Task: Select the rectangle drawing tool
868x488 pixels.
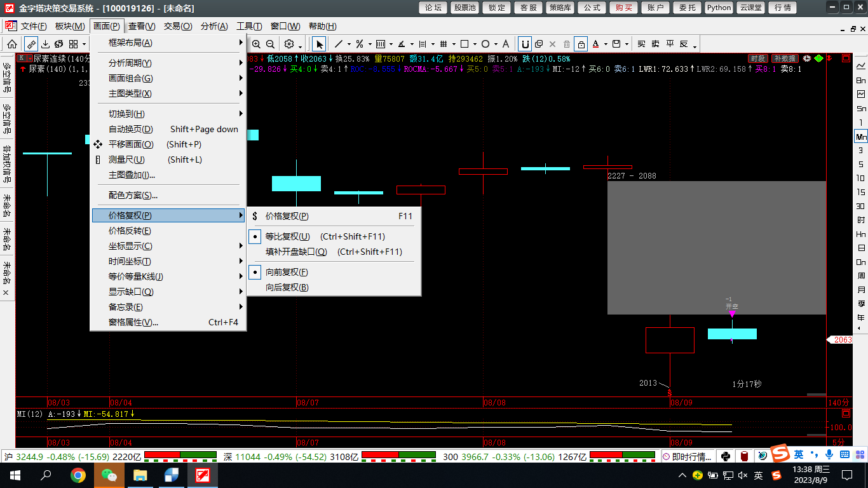Action: tap(465, 44)
